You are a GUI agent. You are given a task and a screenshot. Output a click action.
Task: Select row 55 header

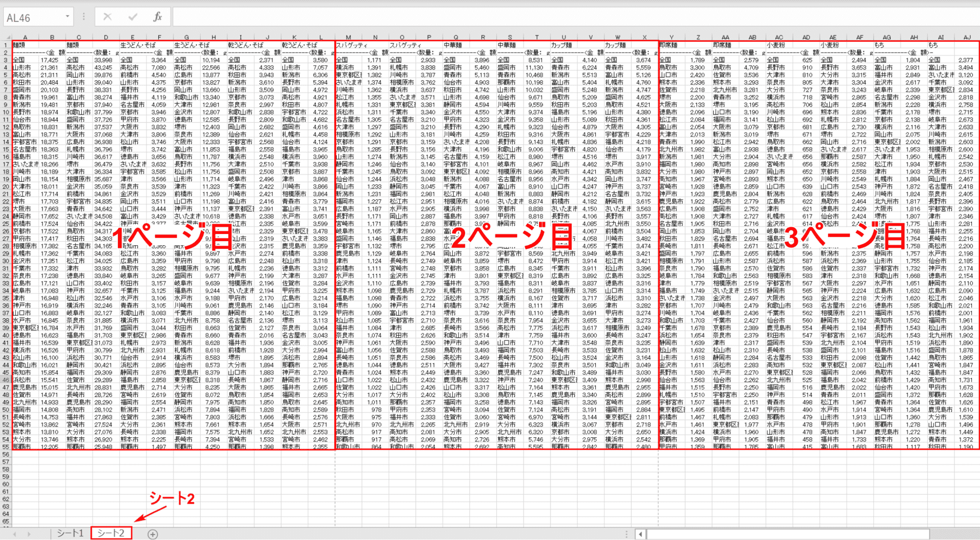[x=6, y=447]
